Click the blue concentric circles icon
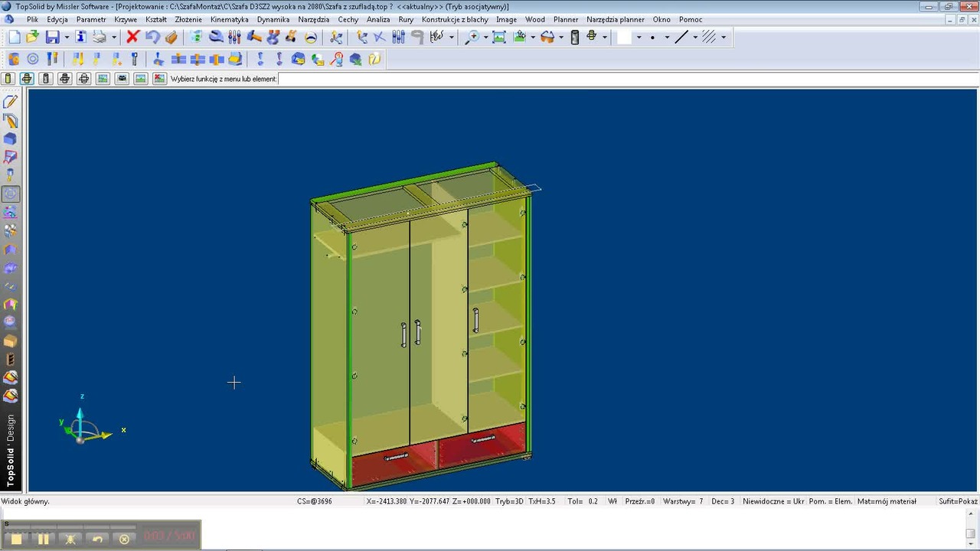980x551 pixels. [33, 59]
